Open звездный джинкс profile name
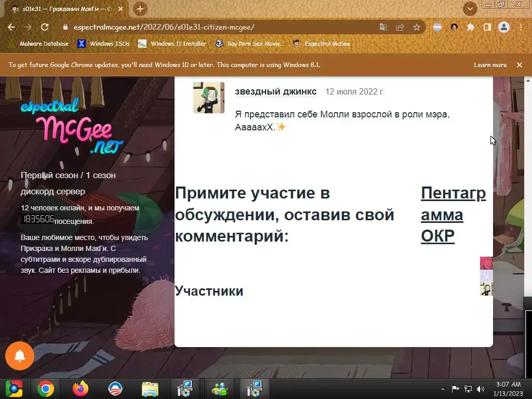 click(x=276, y=91)
